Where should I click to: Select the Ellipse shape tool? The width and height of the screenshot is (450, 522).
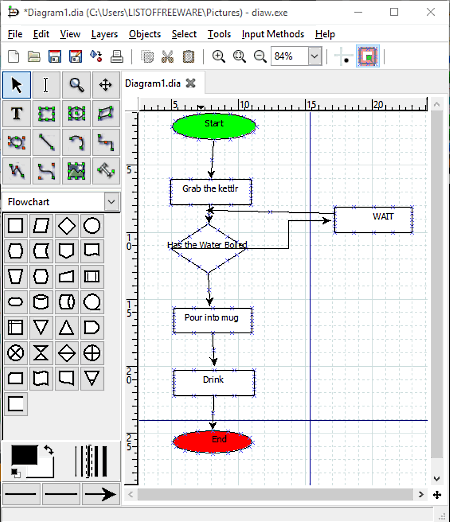pos(76,114)
